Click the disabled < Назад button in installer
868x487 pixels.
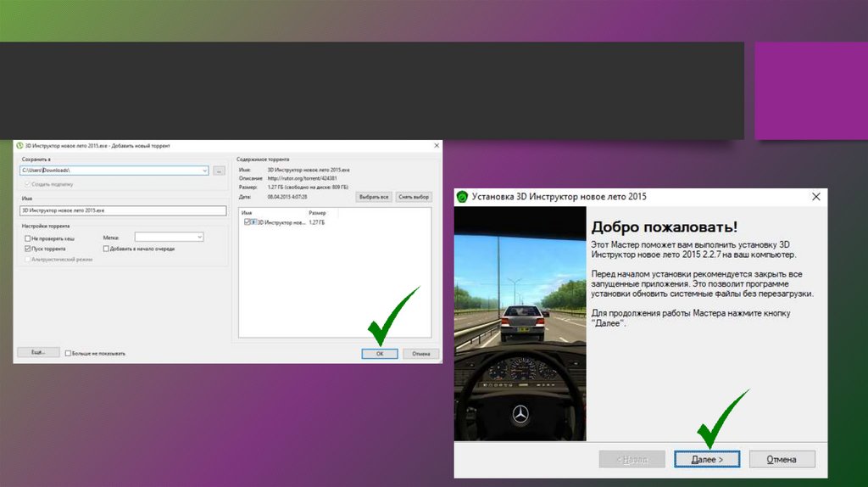(x=632, y=459)
